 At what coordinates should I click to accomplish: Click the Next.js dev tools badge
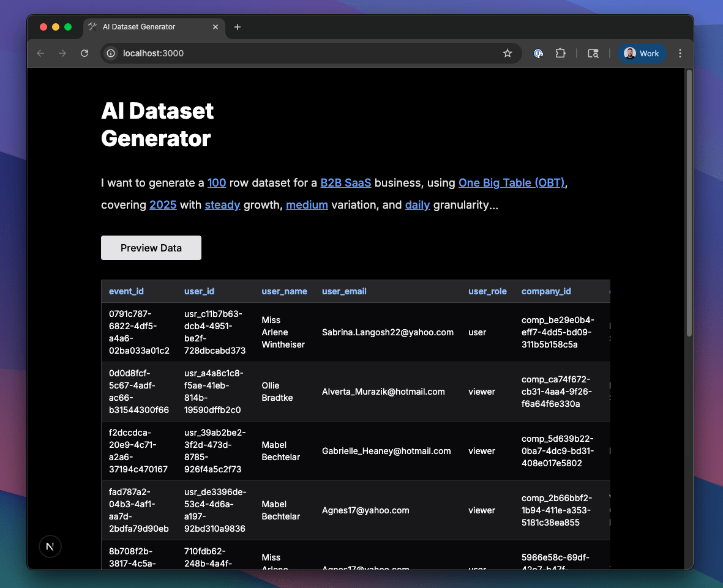point(50,546)
